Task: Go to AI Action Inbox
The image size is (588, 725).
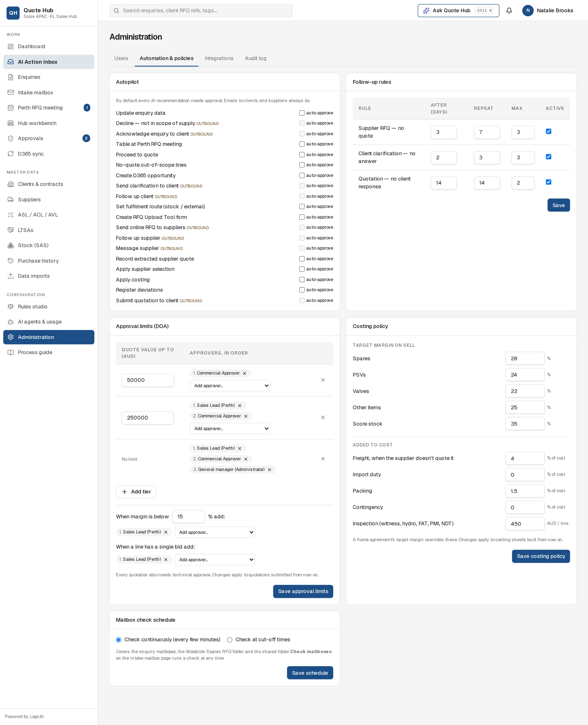Action: tap(49, 62)
